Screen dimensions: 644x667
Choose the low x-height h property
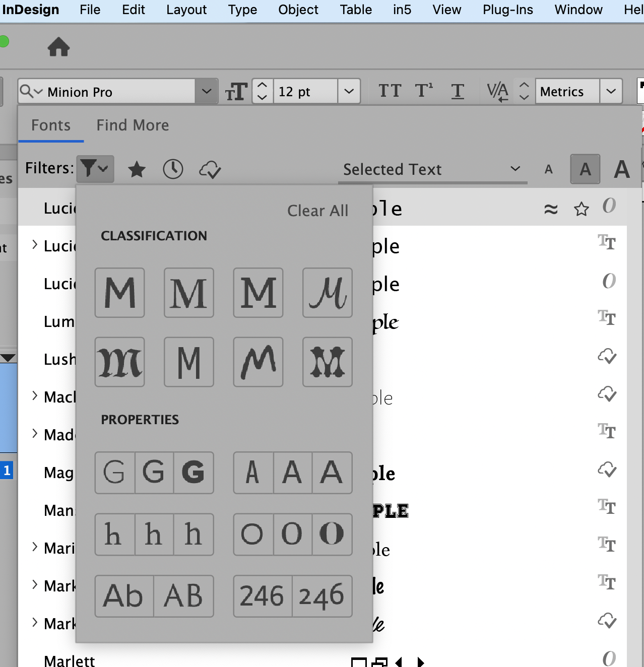pos(115,535)
